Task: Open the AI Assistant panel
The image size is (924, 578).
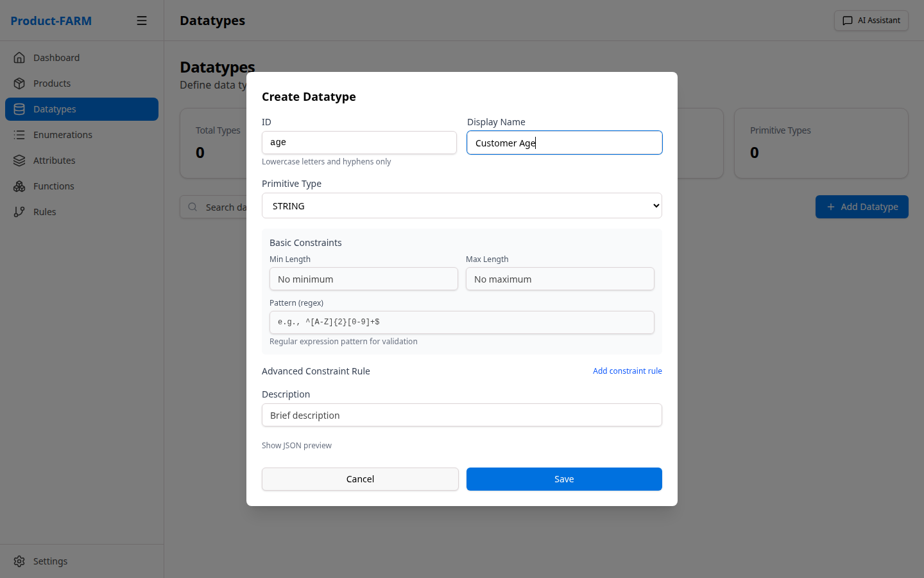Action: tap(871, 20)
